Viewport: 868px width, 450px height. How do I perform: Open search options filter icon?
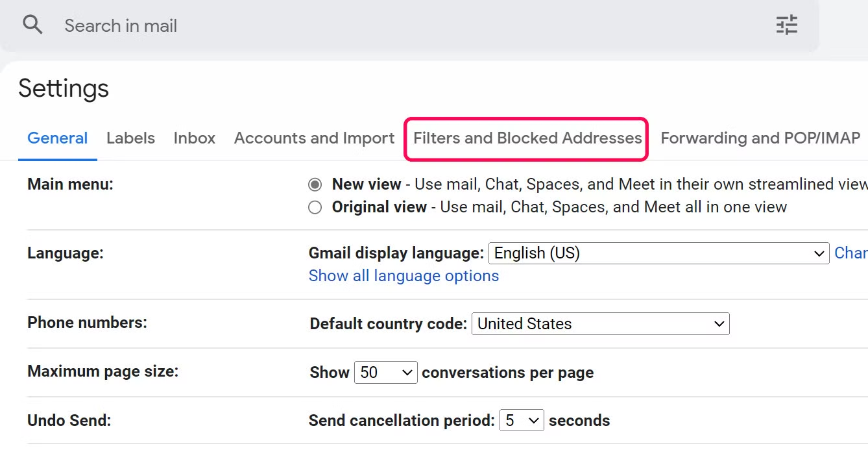pyautogui.click(x=786, y=25)
